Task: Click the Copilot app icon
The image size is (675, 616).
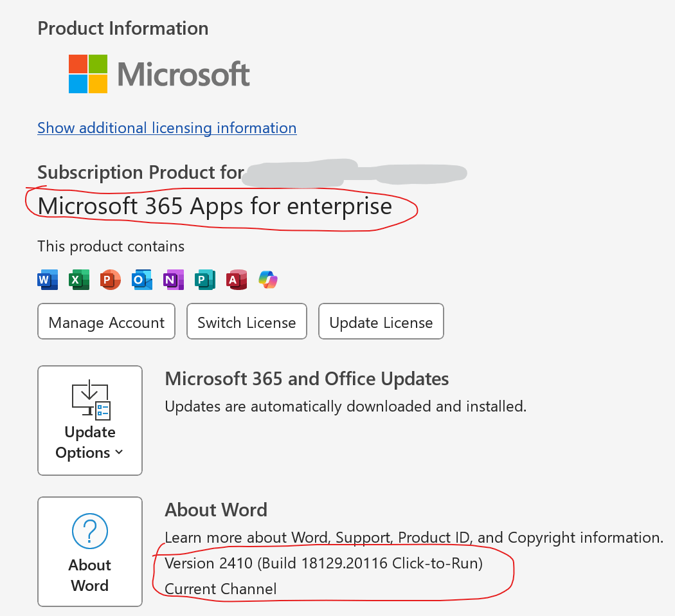Action: pos(268,280)
